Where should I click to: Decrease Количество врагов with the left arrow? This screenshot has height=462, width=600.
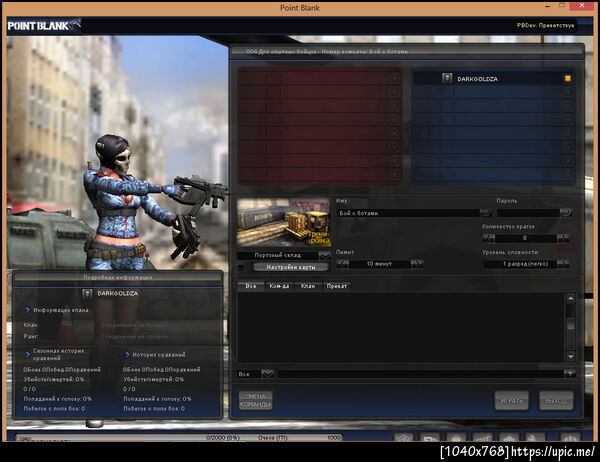(489, 238)
